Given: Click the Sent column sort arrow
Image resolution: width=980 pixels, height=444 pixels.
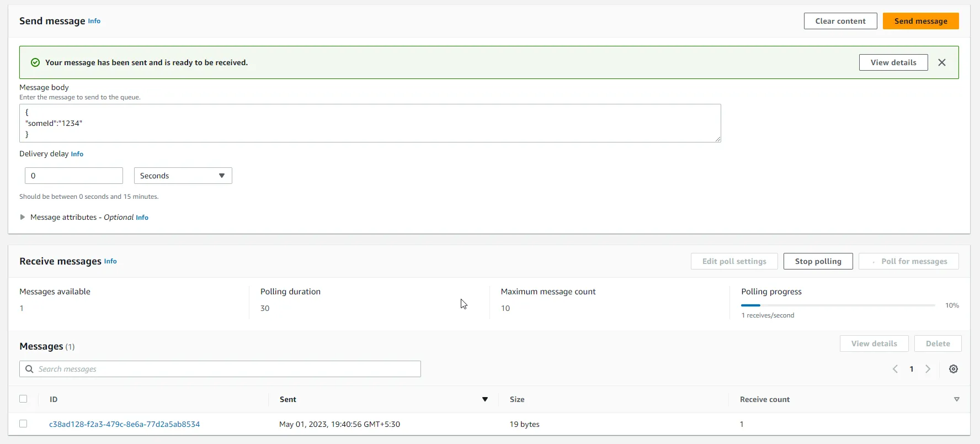Looking at the screenshot, I should 485,399.
